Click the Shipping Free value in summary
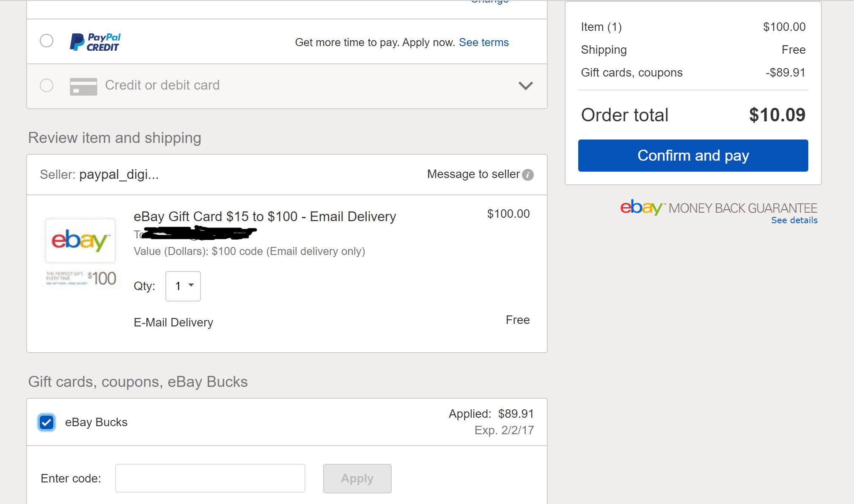Viewport: 854px width, 504px height. click(794, 50)
